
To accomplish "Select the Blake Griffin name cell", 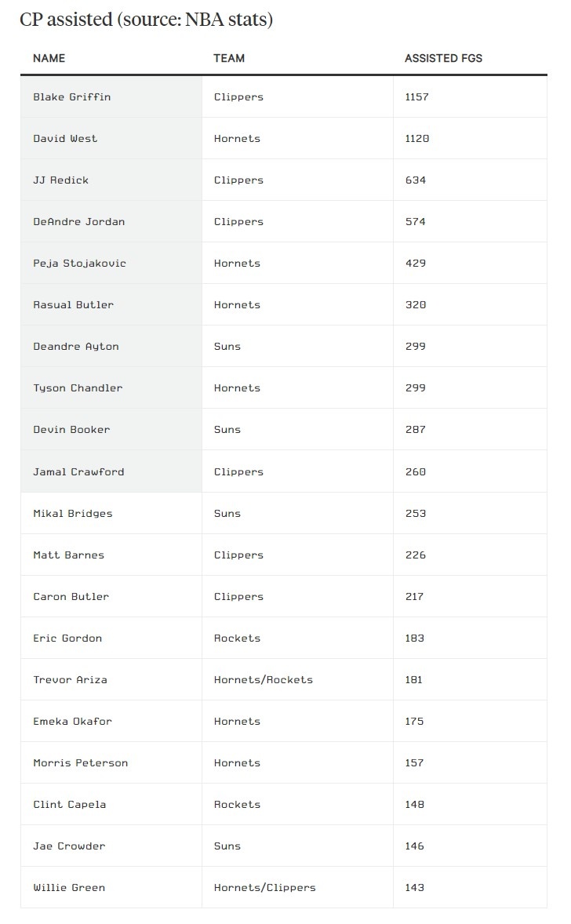I will 111,96.
